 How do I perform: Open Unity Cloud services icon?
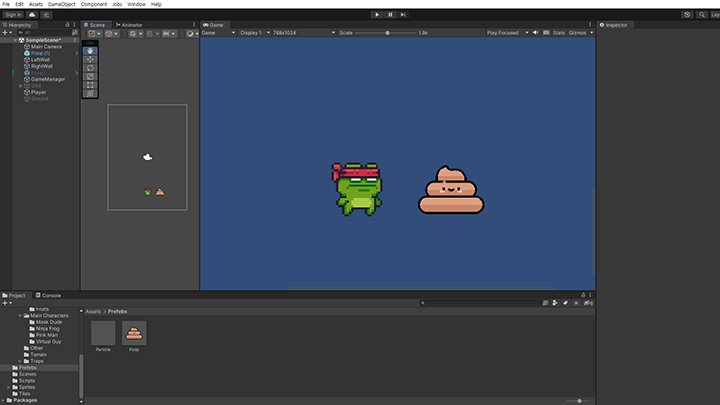pyautogui.click(x=32, y=15)
